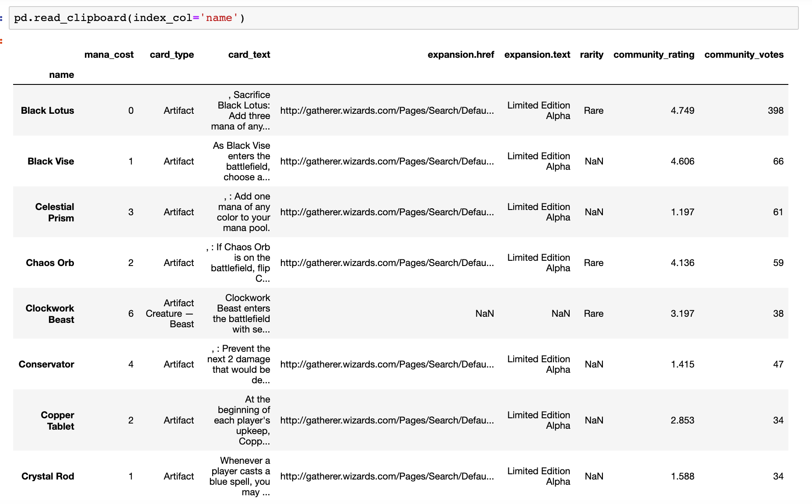The height and width of the screenshot is (504, 812).
Task: Click the Chaos Orb row label
Action: (50, 263)
